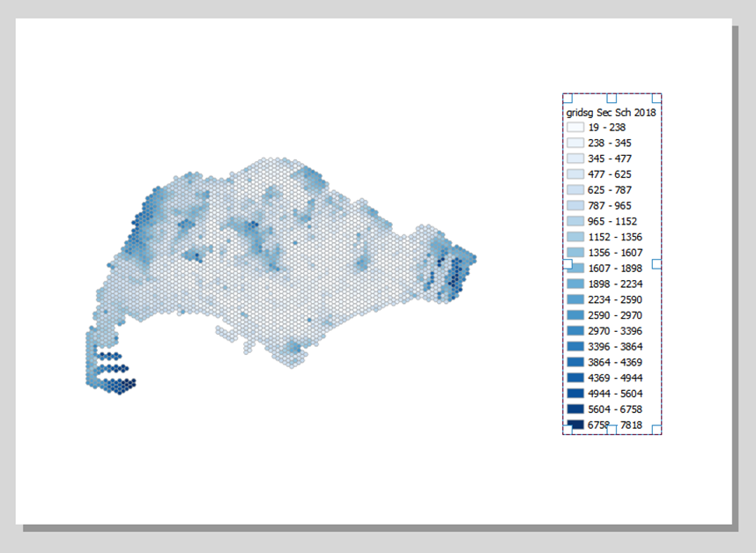
Task: Click the dark blue hexagon cluster at map's eastern tip
Action: point(453,271)
